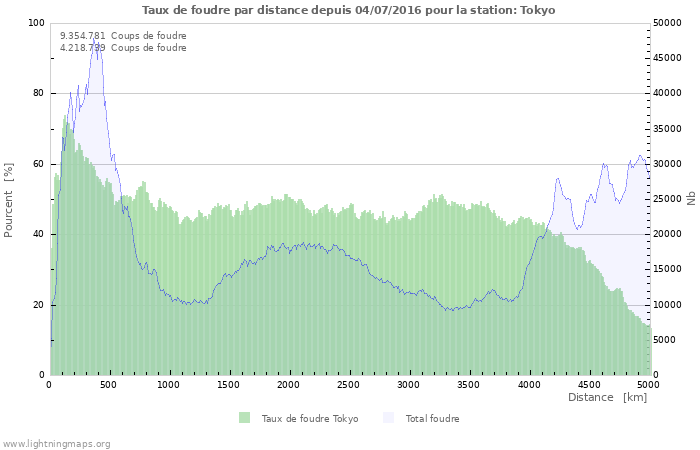The height and width of the screenshot is (450, 700).
Task: Click the lavender Total foudre legend swatch
Action: click(x=388, y=418)
